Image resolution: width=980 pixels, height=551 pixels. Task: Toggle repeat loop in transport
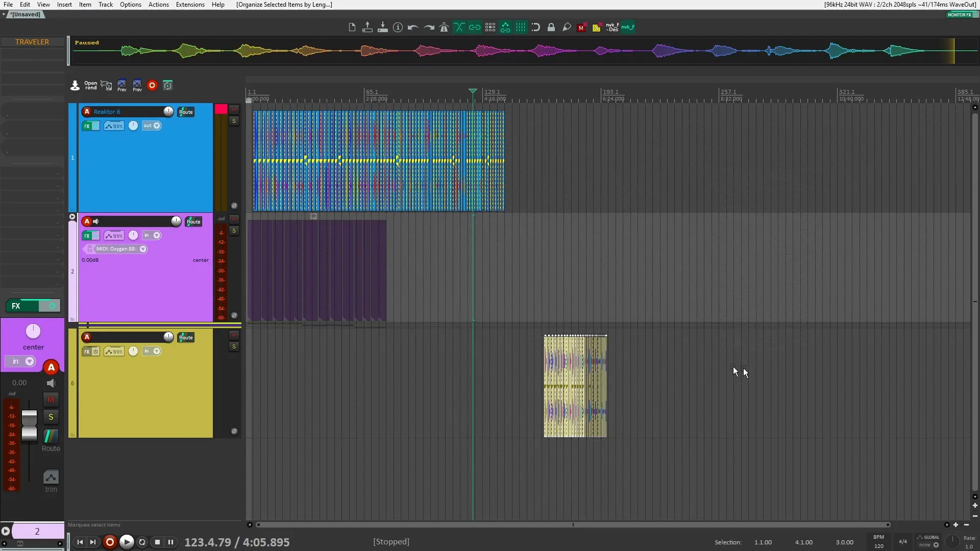click(142, 542)
